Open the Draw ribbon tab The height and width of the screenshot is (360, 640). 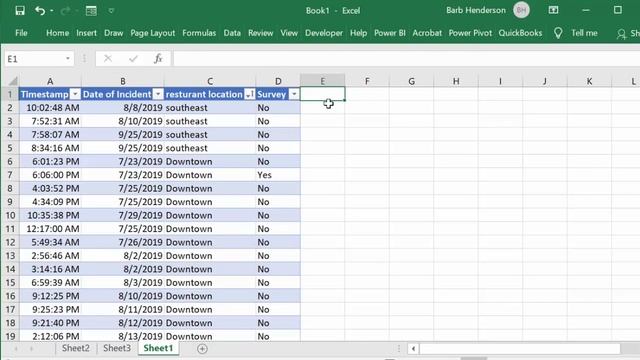[113, 33]
